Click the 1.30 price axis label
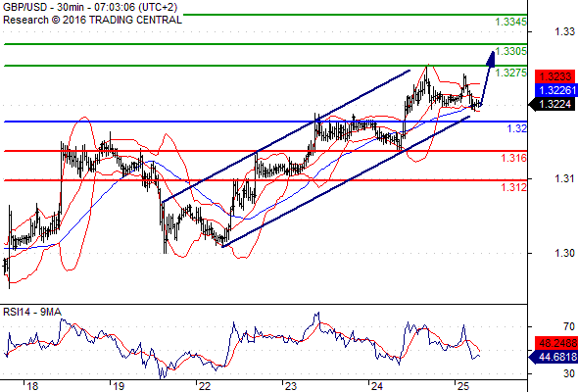Screen dimensions: 578x392 [565, 253]
